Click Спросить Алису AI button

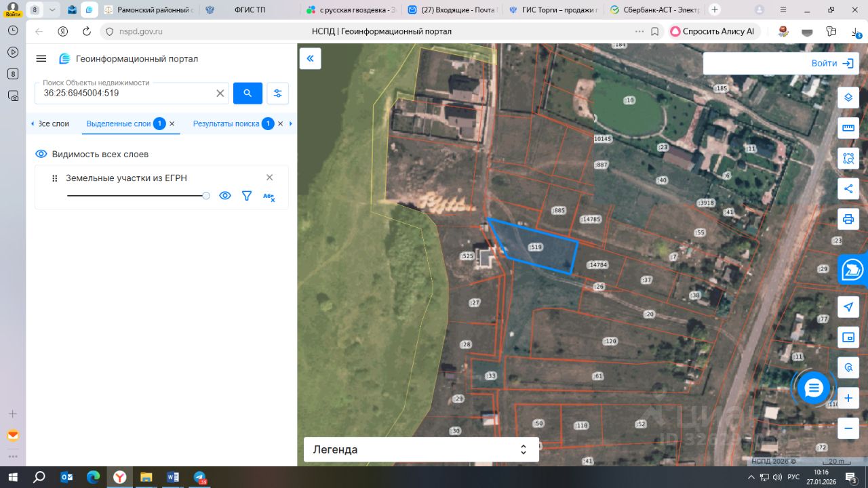[x=713, y=31]
